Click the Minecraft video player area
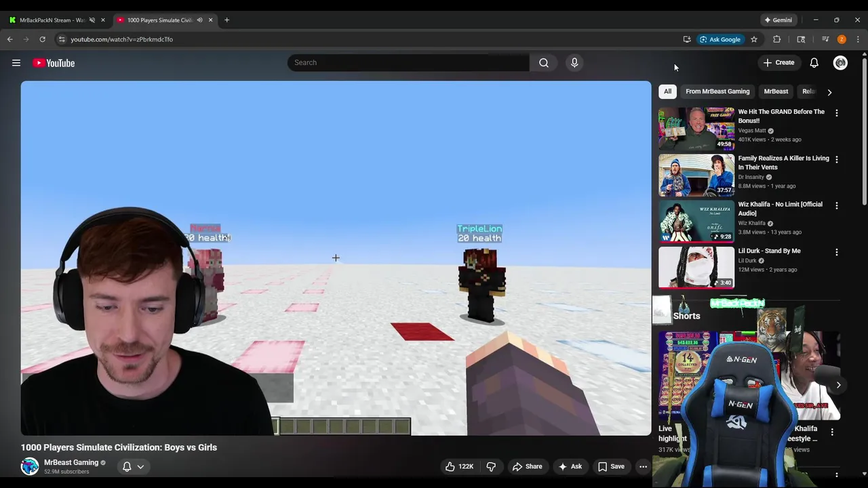 tap(336, 258)
